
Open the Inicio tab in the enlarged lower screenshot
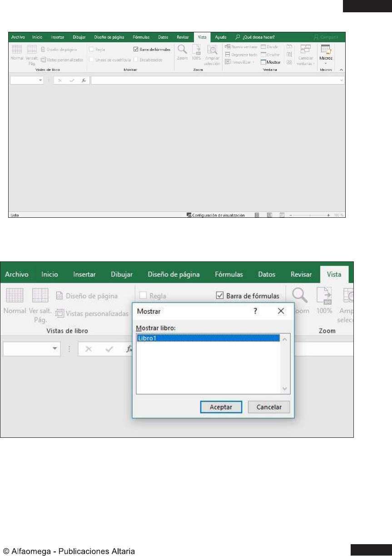50,274
